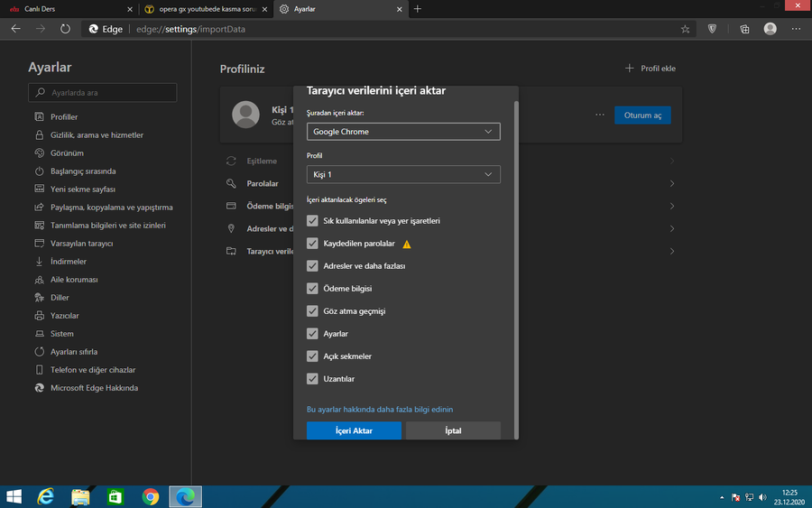
Task: Click the İptal button
Action: point(453,430)
